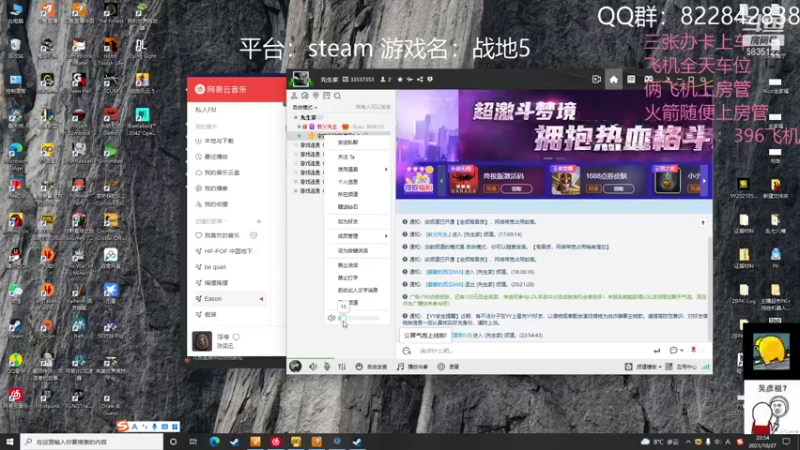Open the HIP-POP 中国地下 playlist

click(x=228, y=251)
